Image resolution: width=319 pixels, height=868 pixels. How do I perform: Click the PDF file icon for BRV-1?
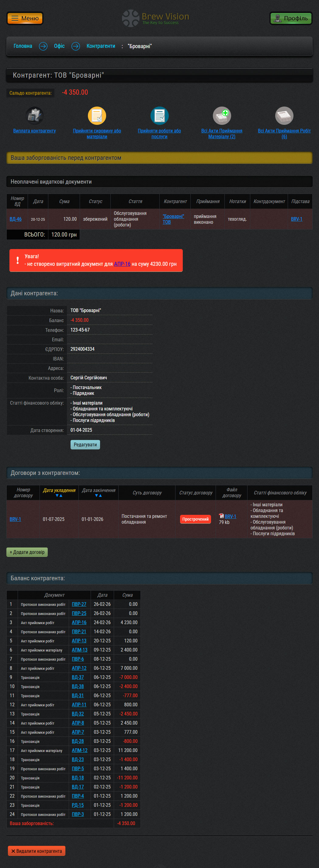click(221, 516)
